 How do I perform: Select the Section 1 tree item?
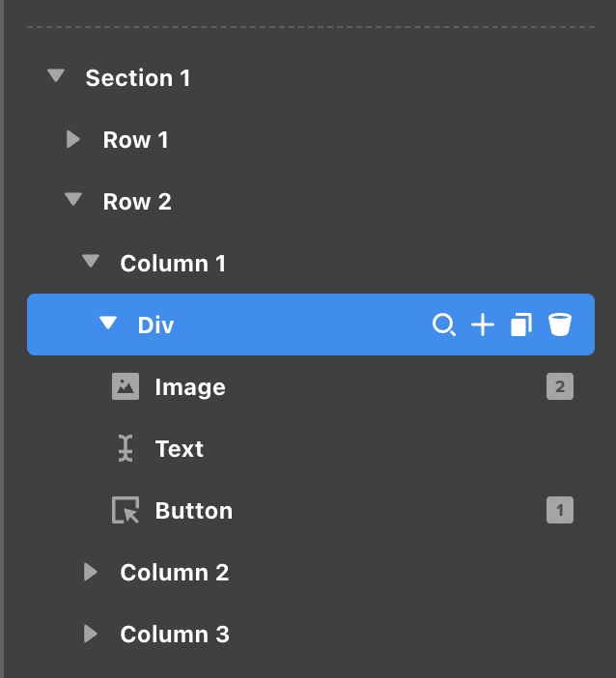coord(138,78)
